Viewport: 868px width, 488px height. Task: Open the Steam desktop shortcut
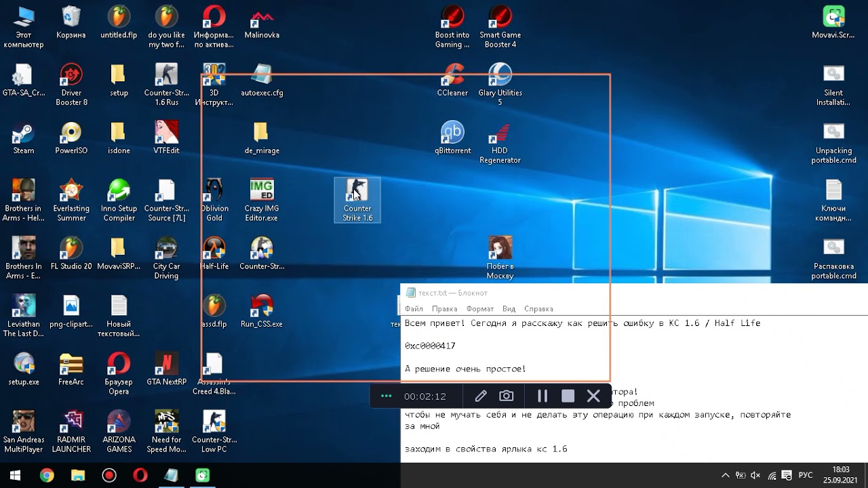click(x=24, y=138)
